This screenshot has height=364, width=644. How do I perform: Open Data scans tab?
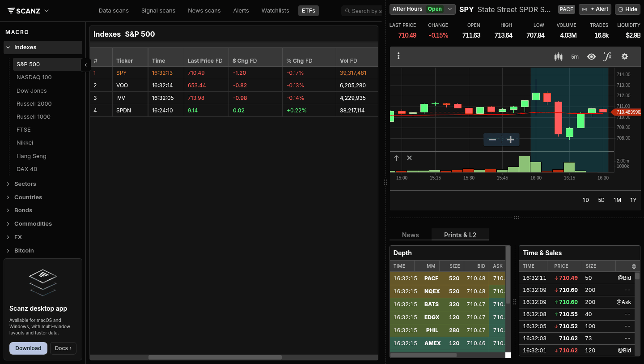tap(114, 11)
